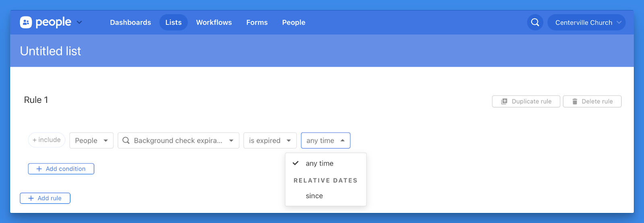Click the Delete rule trash icon
Screen dimensions: 644x223
coord(575,102)
